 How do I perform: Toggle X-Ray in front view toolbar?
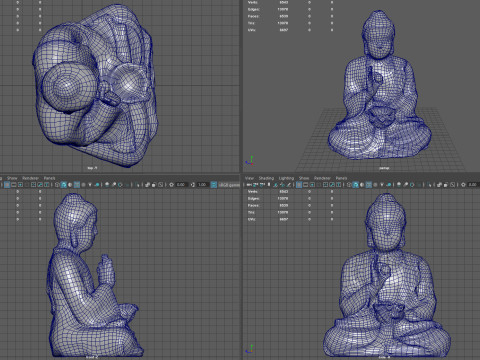pos(439,184)
